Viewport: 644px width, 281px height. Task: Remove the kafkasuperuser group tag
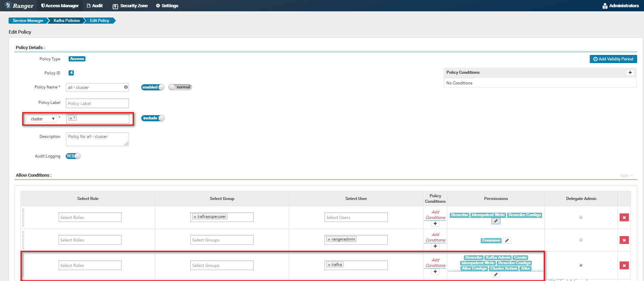point(195,217)
